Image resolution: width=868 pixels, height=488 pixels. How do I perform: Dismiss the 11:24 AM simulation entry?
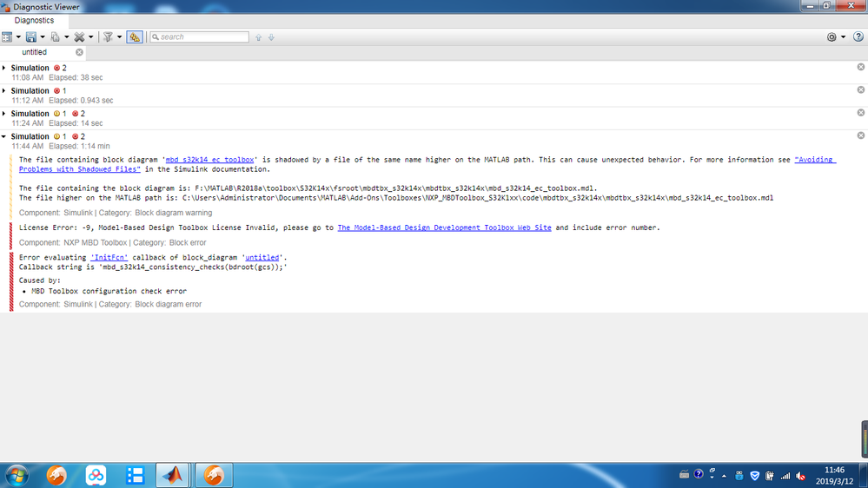[x=861, y=112]
